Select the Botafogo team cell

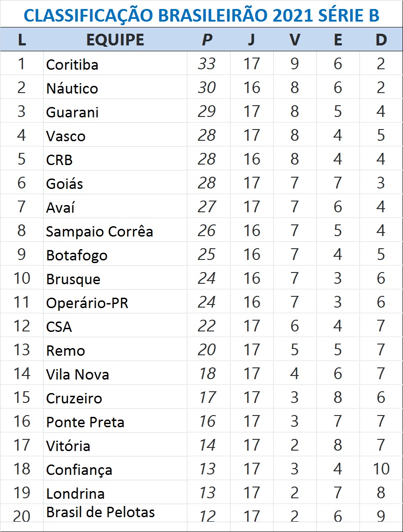pyautogui.click(x=77, y=255)
